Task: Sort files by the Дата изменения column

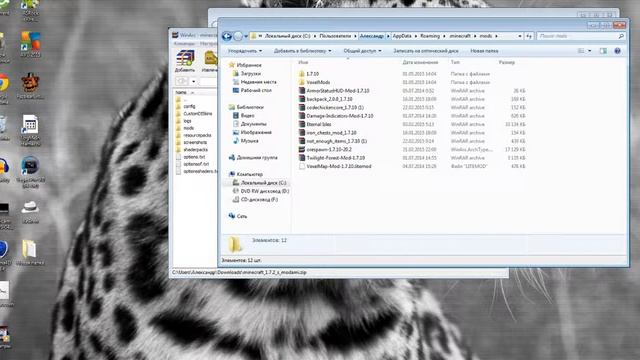Action: (x=420, y=62)
